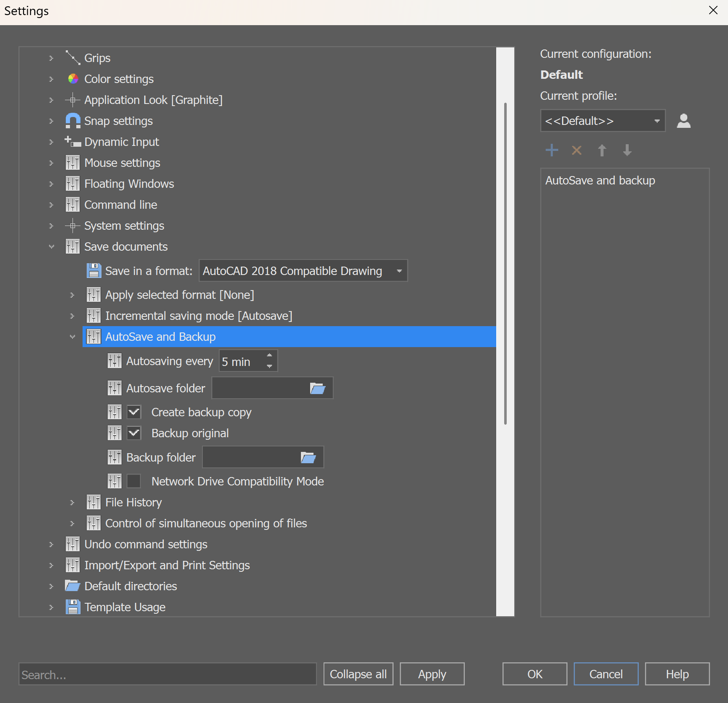Collapse the Save documents node
Image resolution: width=728 pixels, height=703 pixels.
click(x=51, y=246)
